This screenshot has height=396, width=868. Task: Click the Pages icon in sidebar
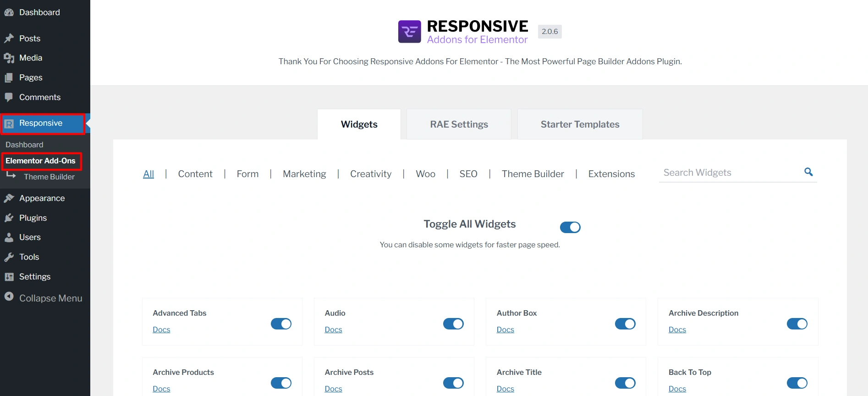click(x=9, y=78)
